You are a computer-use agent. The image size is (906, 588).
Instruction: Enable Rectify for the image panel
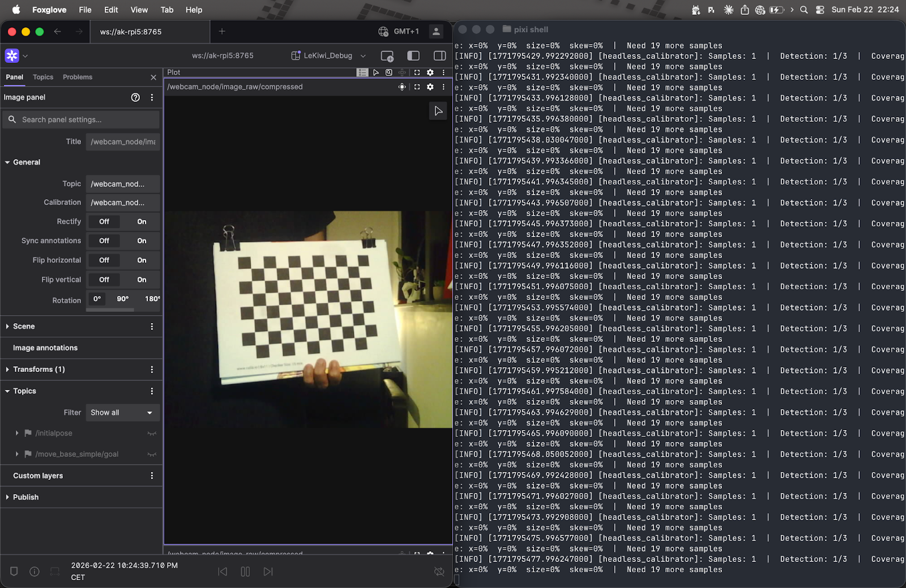pyautogui.click(x=142, y=221)
